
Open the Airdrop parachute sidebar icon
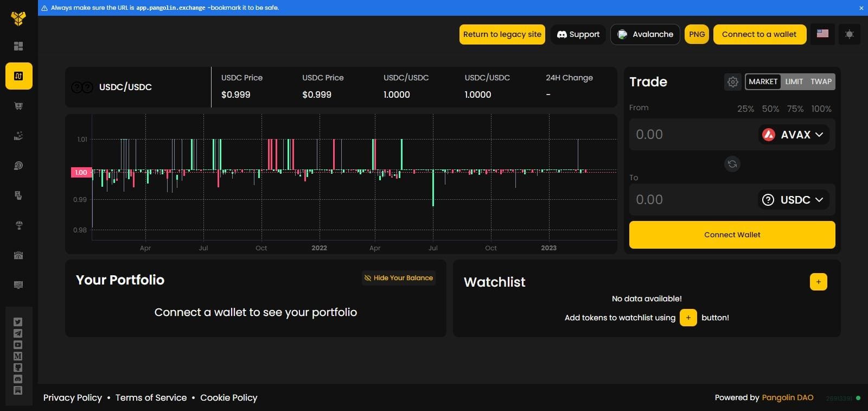(18, 225)
